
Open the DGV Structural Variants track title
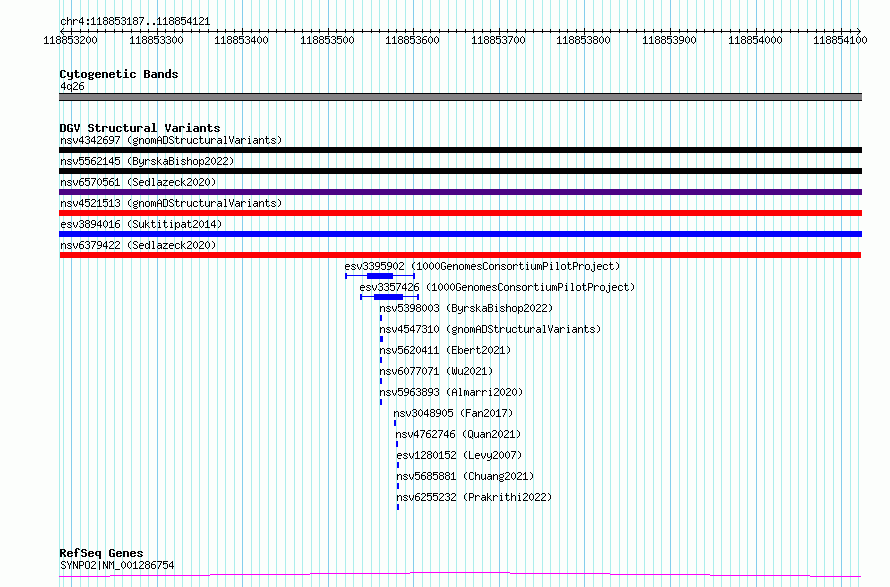click(x=140, y=128)
